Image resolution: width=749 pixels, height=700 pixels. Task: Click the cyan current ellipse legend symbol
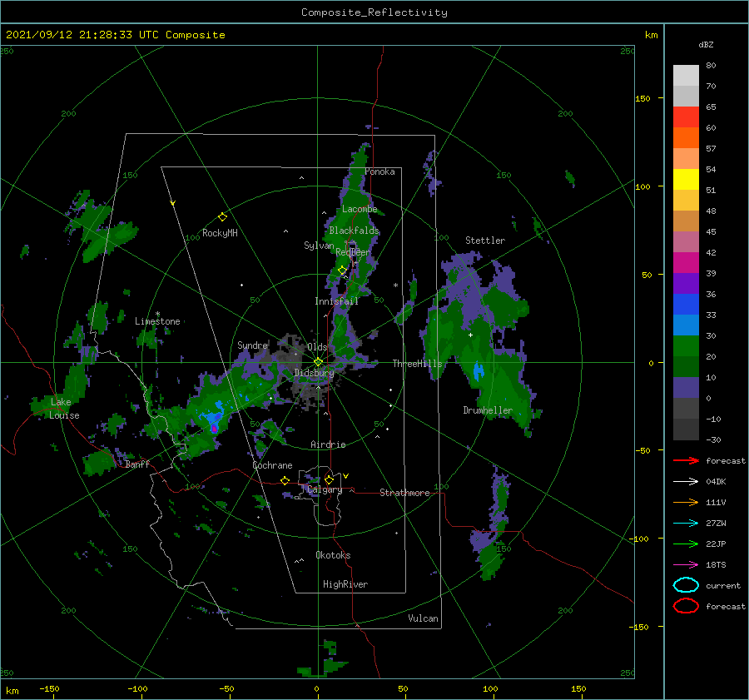pyautogui.click(x=686, y=585)
